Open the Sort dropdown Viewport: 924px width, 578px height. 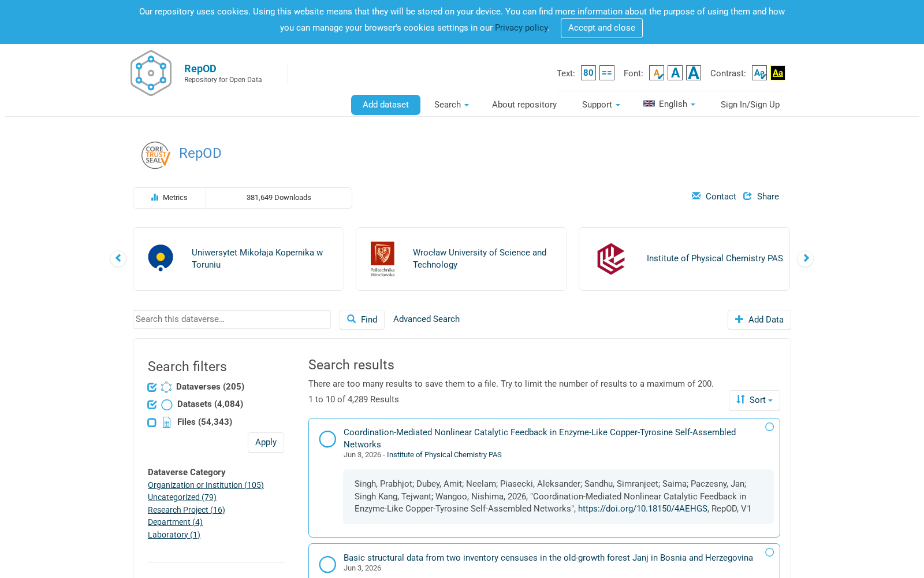point(754,400)
